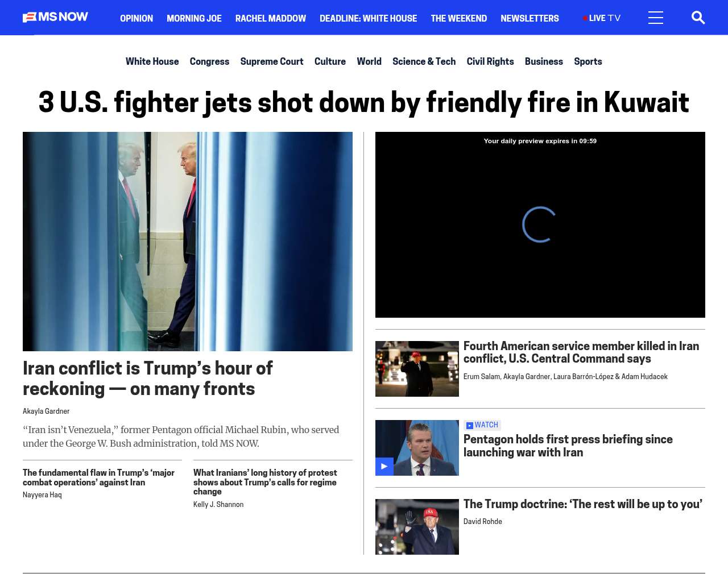Select the Supreme Court topic
This screenshot has height=582, width=728.
point(272,61)
